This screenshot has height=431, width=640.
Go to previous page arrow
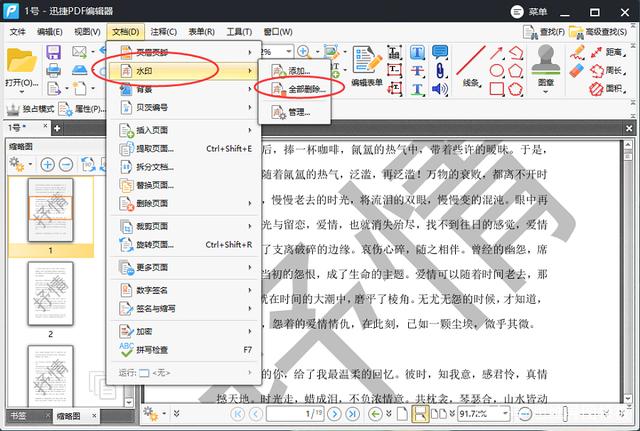[256, 414]
